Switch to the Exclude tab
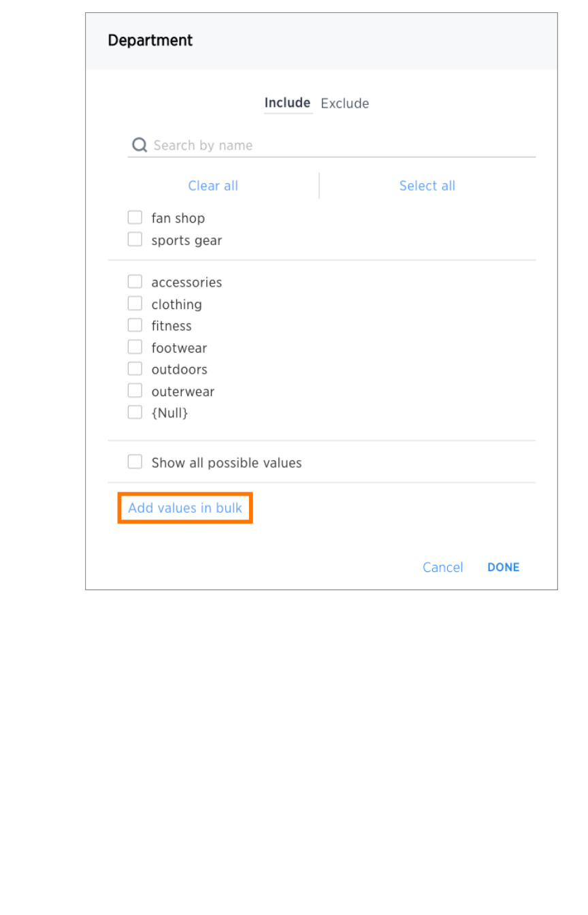Screen dimensions: 588x915 345,103
